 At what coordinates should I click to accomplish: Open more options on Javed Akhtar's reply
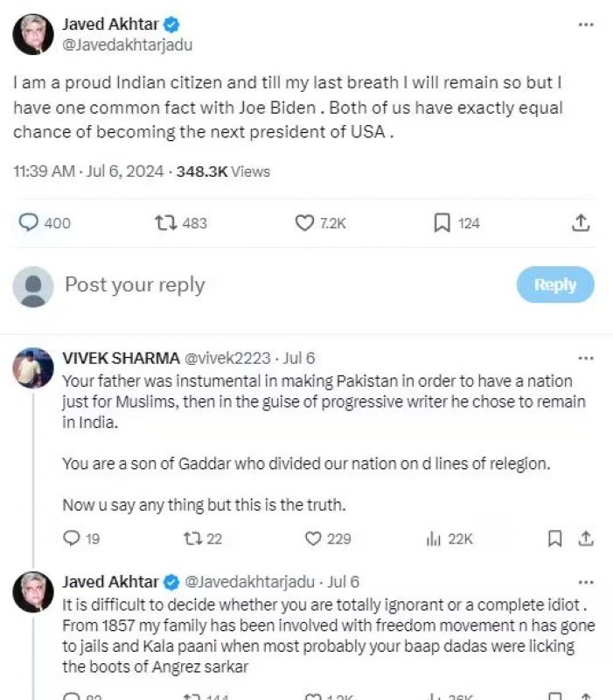click(586, 582)
